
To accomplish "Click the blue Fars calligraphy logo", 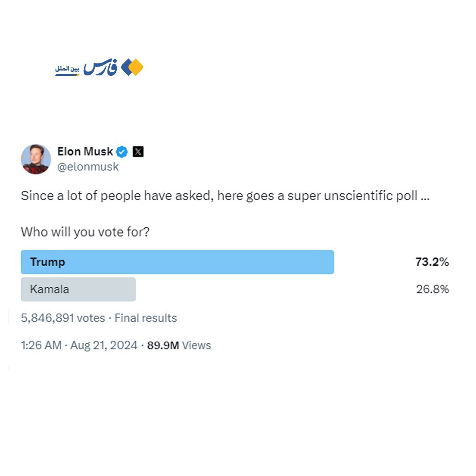I will (x=100, y=68).
